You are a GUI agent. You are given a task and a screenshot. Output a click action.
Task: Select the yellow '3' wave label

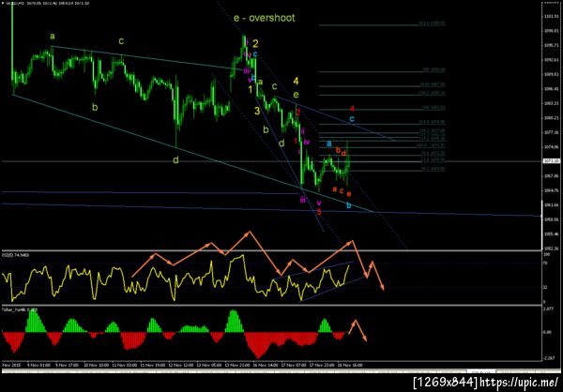257,111
